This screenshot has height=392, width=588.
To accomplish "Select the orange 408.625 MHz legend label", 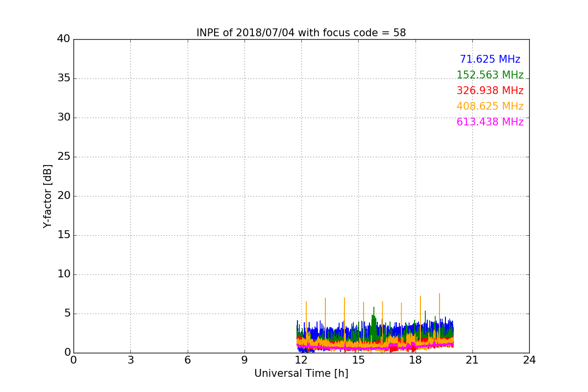I will [x=490, y=106].
